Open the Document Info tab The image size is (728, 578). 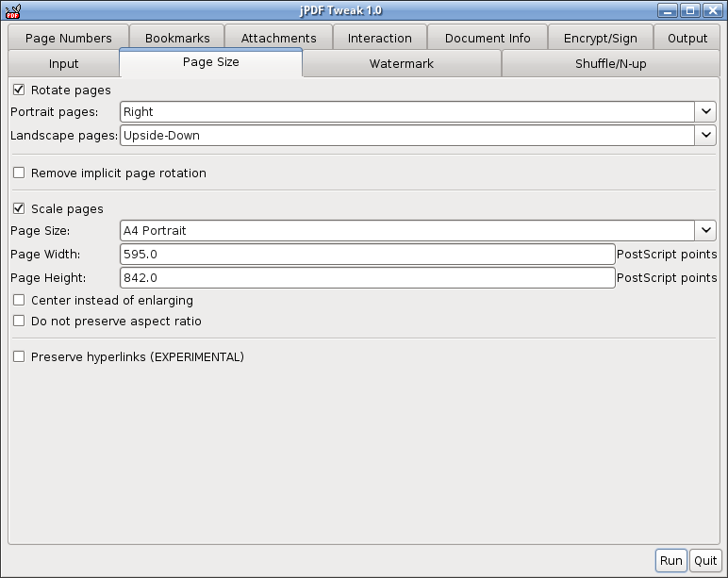[487, 38]
